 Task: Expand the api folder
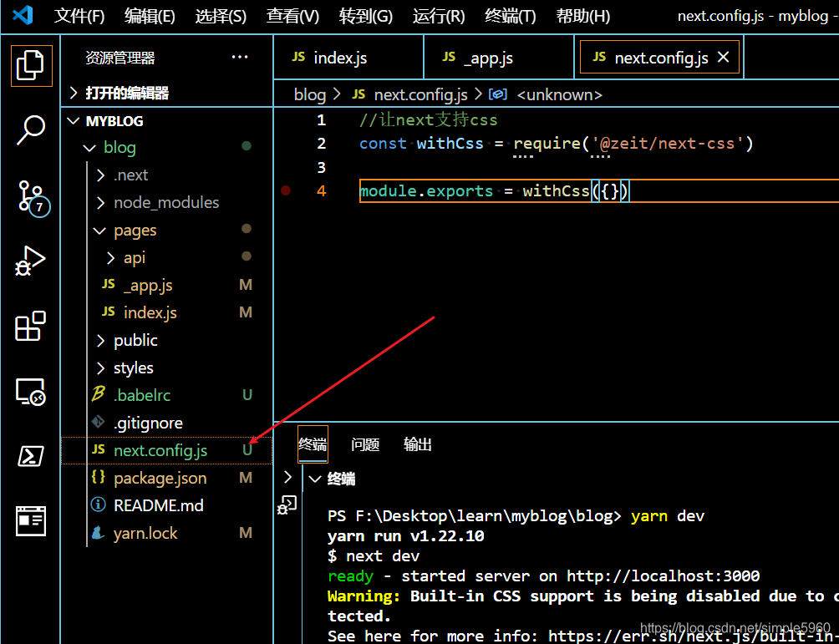pos(110,258)
